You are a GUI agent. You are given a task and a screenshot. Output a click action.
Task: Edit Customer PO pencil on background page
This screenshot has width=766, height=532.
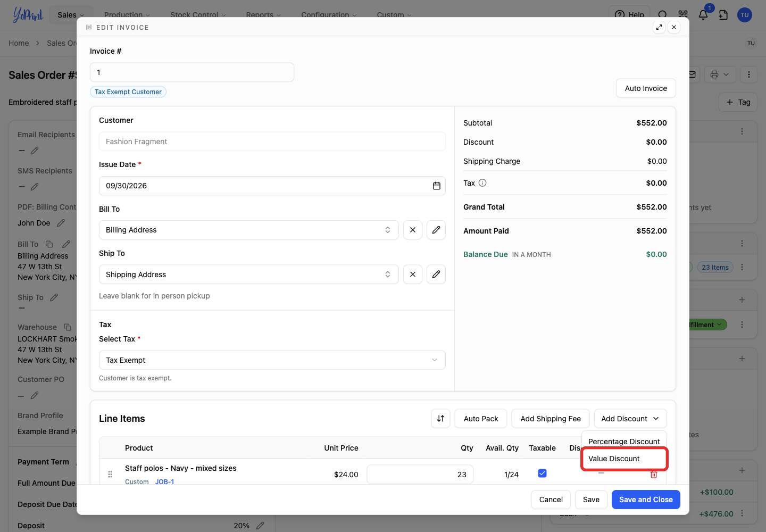[x=35, y=395]
